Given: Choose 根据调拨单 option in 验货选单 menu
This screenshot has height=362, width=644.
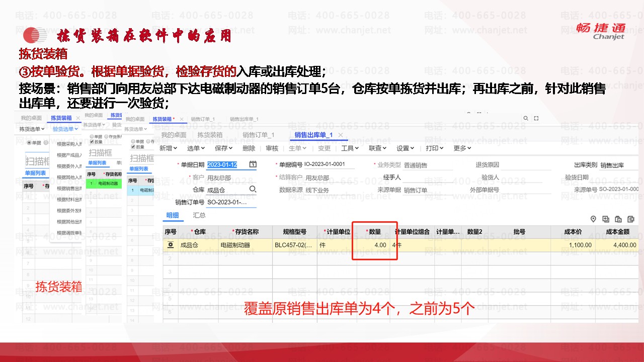Looking at the screenshot, I should 69,233.
